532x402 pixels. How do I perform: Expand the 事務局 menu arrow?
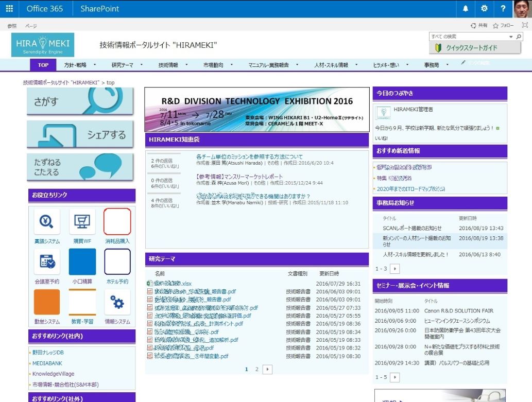(447, 64)
